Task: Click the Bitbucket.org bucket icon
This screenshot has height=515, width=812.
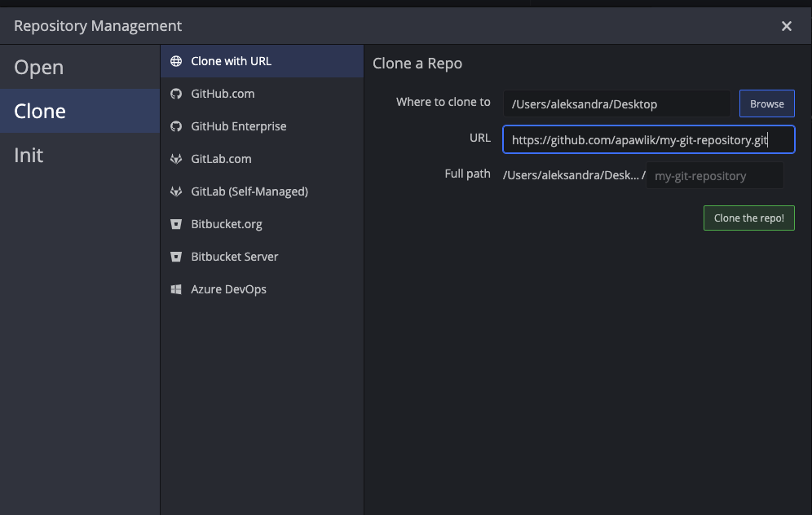Action: click(x=176, y=224)
